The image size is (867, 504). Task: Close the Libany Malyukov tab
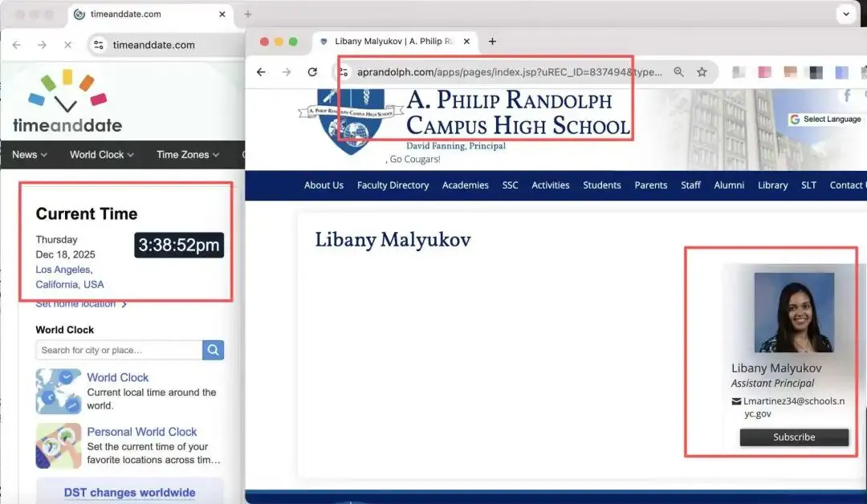click(466, 42)
